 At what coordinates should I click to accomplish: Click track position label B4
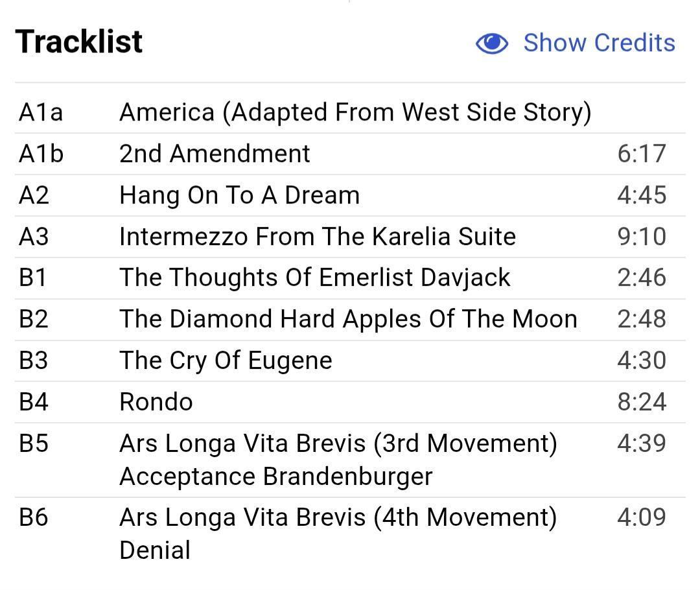click(x=34, y=402)
